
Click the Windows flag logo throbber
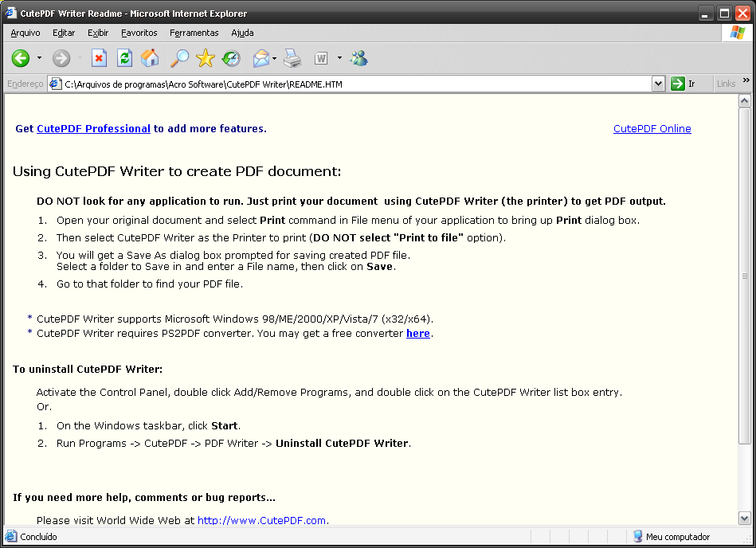tap(737, 33)
